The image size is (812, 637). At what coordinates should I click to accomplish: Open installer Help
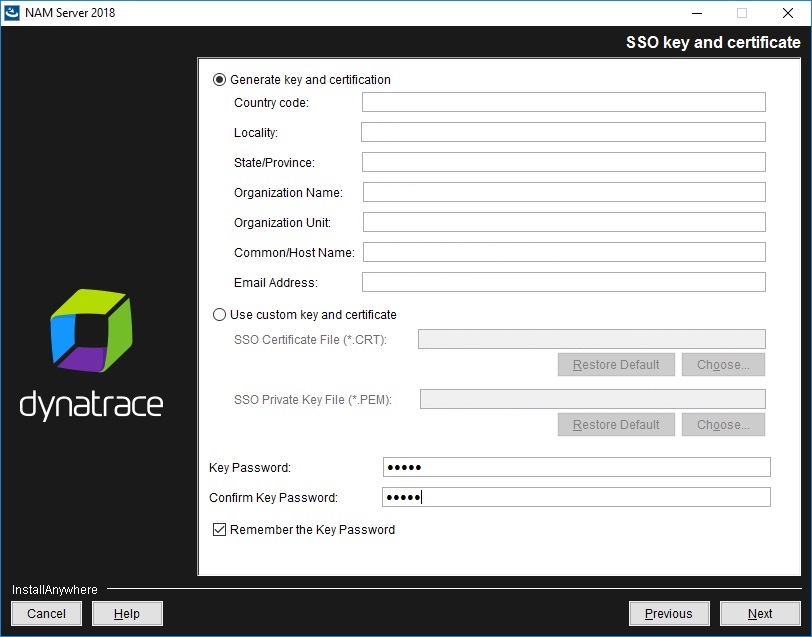pyautogui.click(x=127, y=614)
